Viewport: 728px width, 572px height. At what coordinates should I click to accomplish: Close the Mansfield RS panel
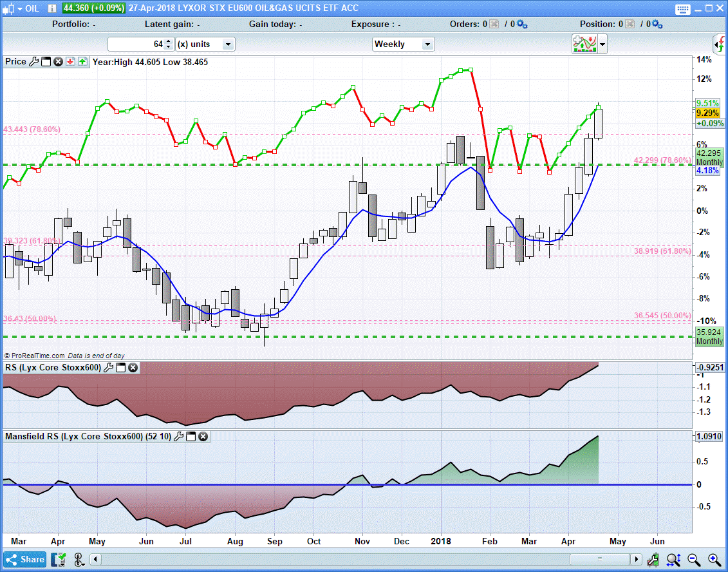click(203, 436)
